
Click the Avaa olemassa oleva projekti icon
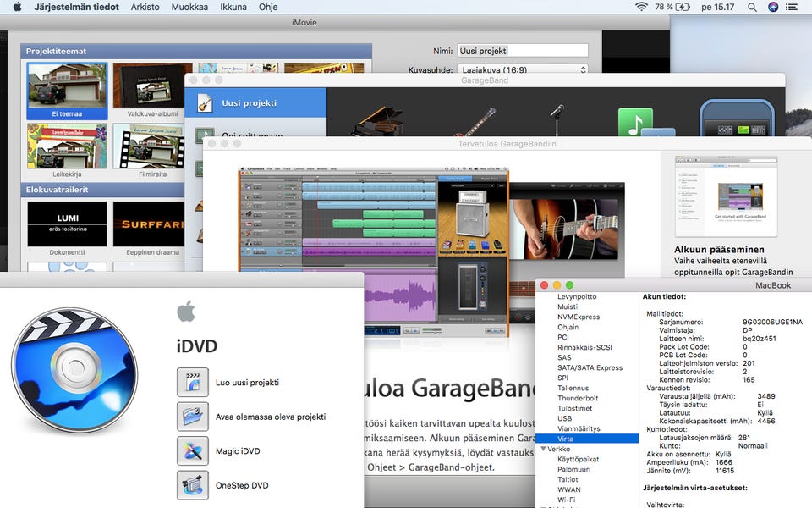(x=193, y=417)
